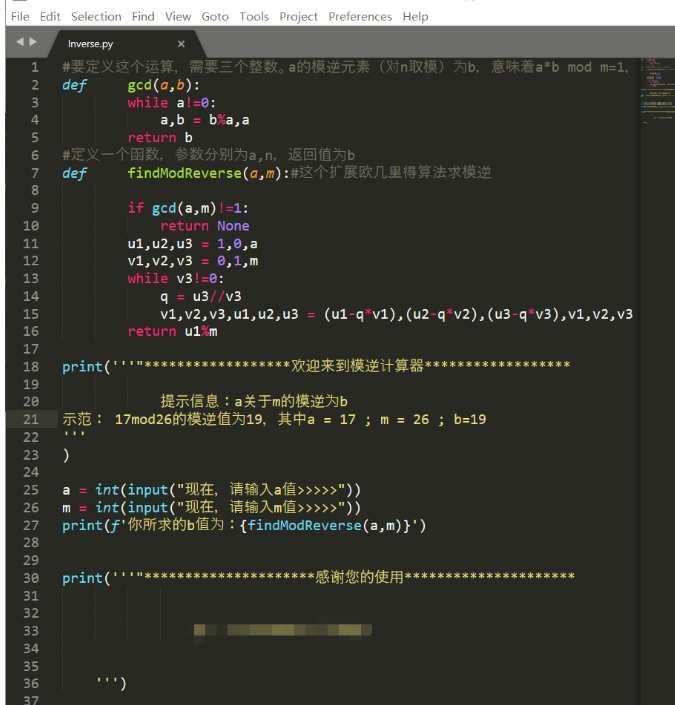Click 'return b' statement
Viewport: 675px width, 705px height.
pos(160,138)
